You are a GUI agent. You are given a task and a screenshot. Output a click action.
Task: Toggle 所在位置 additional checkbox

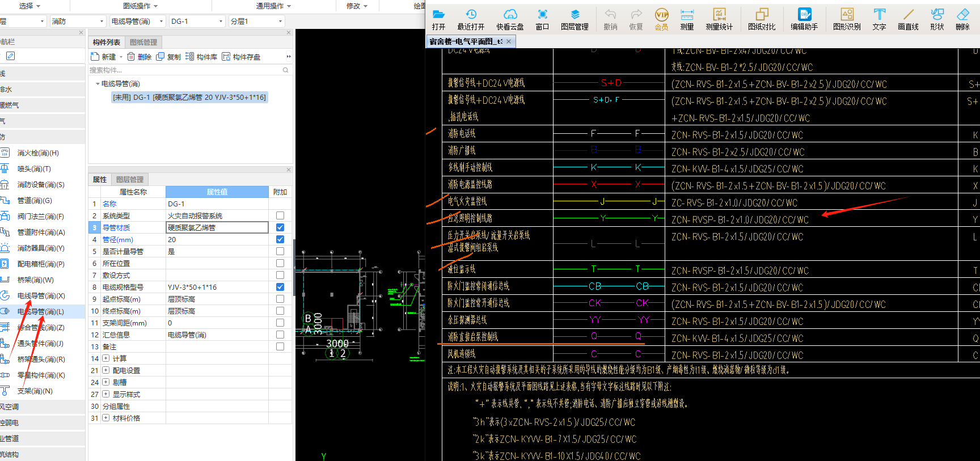[280, 263]
